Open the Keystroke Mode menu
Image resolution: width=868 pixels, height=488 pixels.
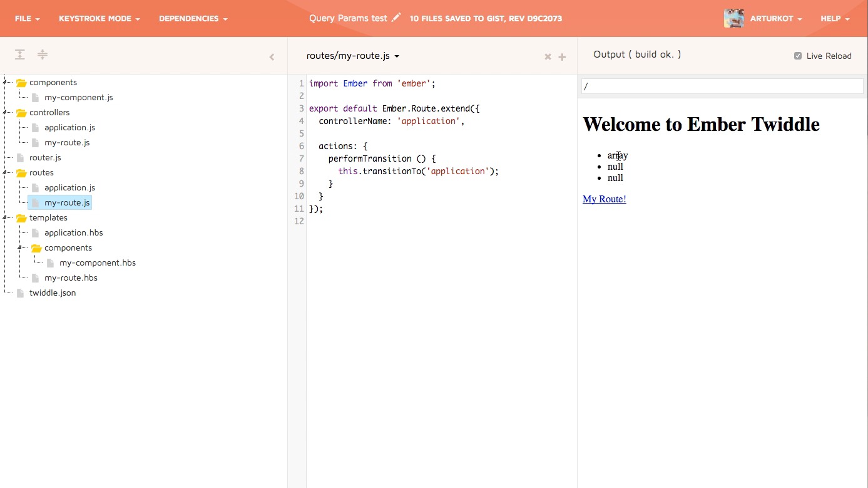pos(99,19)
